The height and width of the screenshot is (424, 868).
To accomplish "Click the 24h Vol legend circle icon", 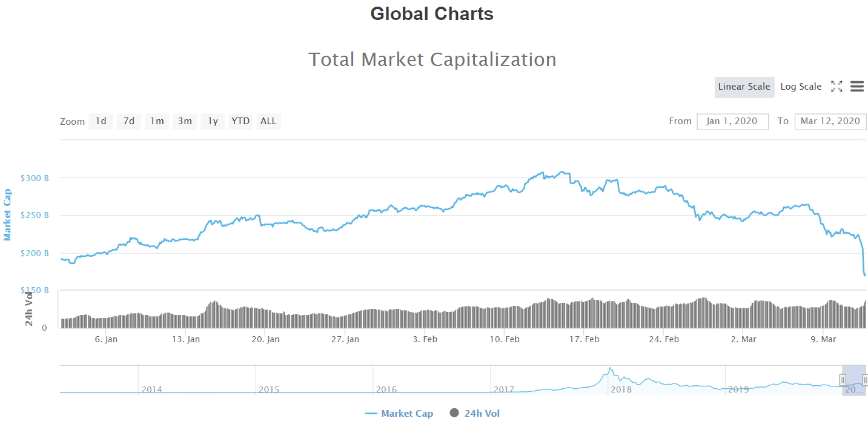I will pos(454,413).
